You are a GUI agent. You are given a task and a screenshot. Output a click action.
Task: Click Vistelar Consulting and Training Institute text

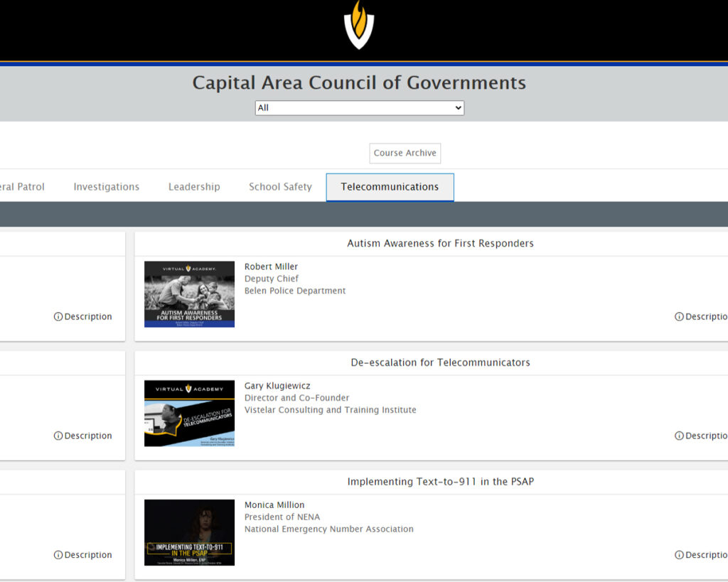(331, 410)
